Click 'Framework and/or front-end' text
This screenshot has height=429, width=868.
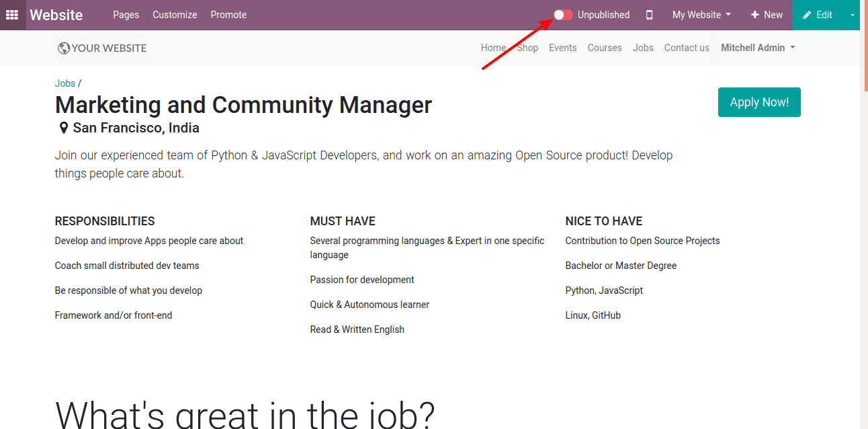click(114, 315)
